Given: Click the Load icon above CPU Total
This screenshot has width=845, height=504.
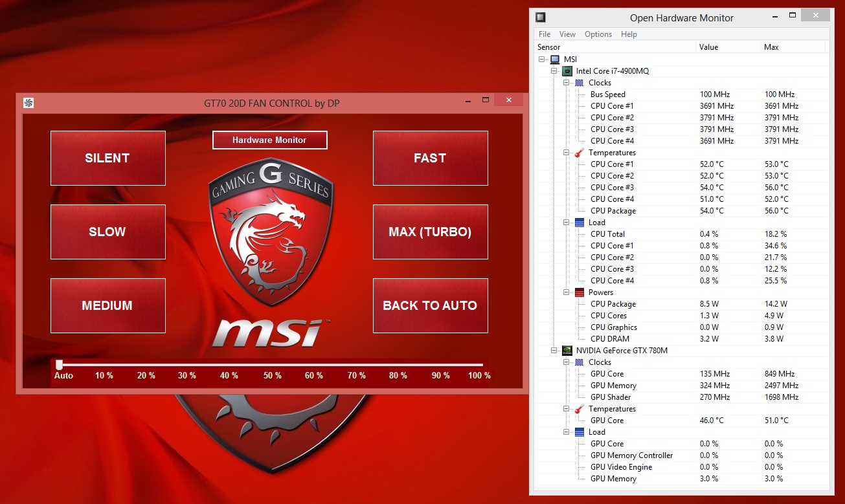Looking at the screenshot, I should pyautogui.click(x=579, y=223).
